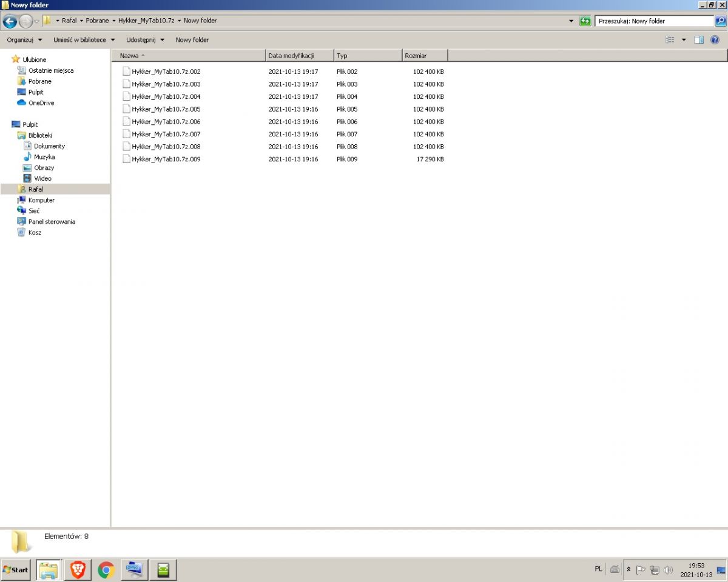Expand dropdown arrow after Rafal breadcrumb
The height and width of the screenshot is (582, 728).
(81, 21)
